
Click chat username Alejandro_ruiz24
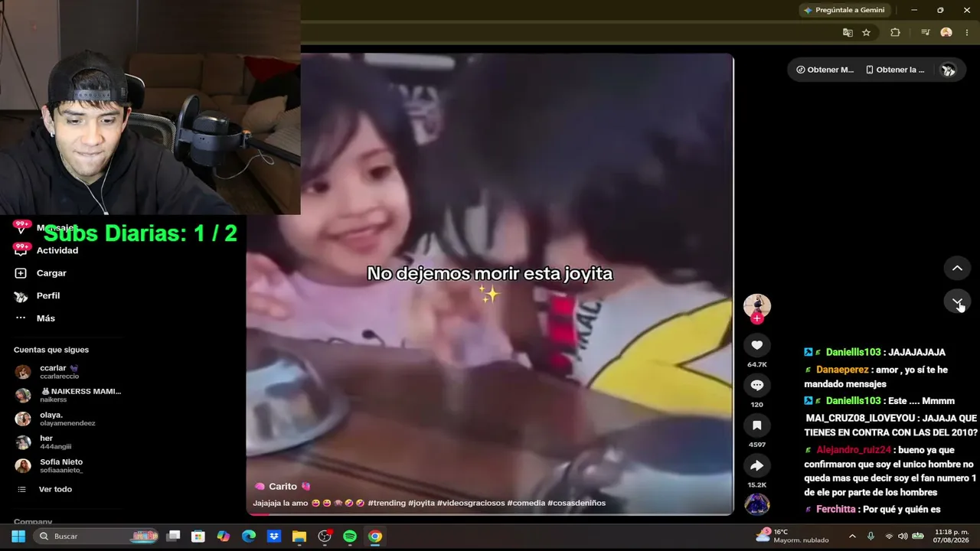854,450
